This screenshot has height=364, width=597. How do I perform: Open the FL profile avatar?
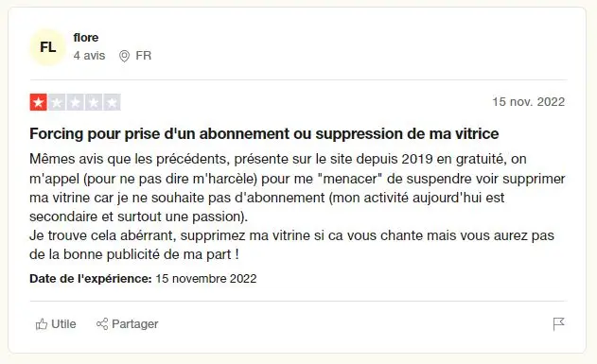pyautogui.click(x=48, y=47)
